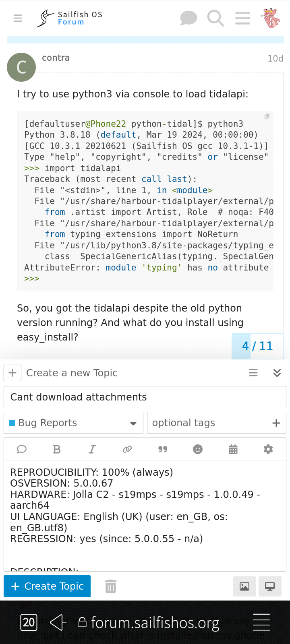Open composer action menu lines icon
The image size is (290, 644).
pyautogui.click(x=253, y=373)
